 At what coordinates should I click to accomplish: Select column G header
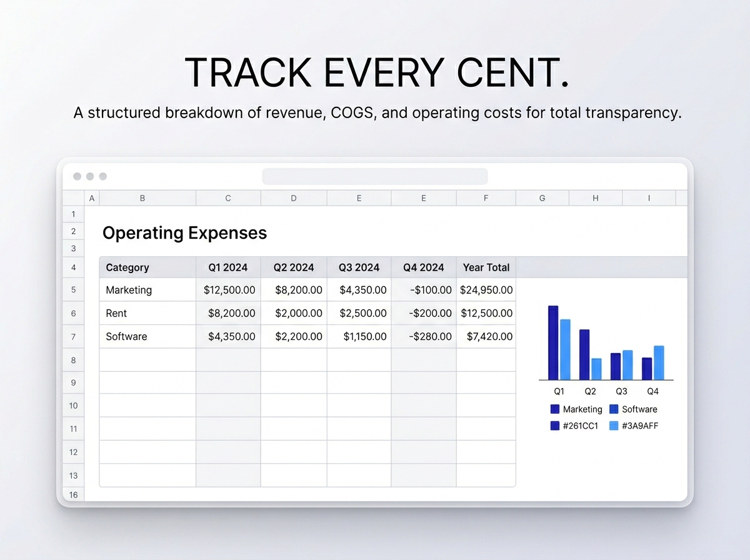(542, 198)
